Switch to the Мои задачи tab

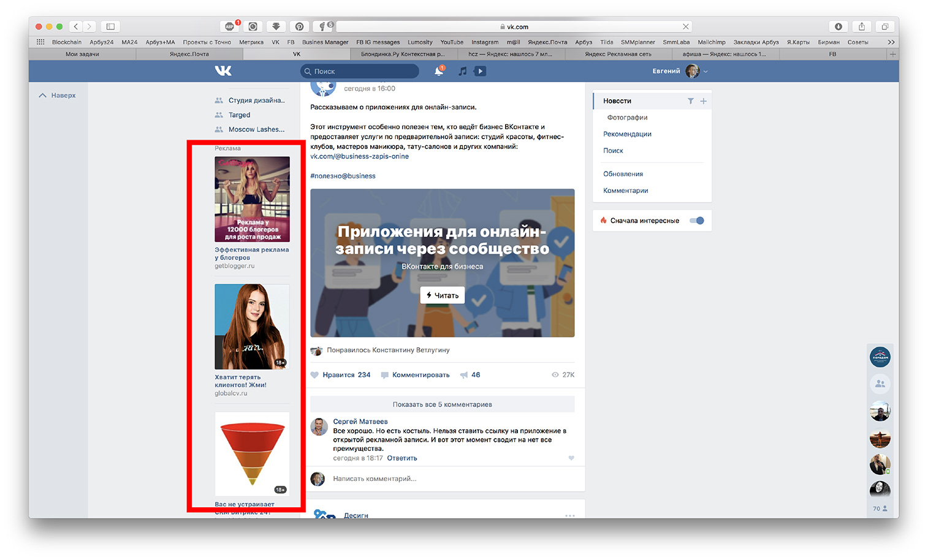82,54
